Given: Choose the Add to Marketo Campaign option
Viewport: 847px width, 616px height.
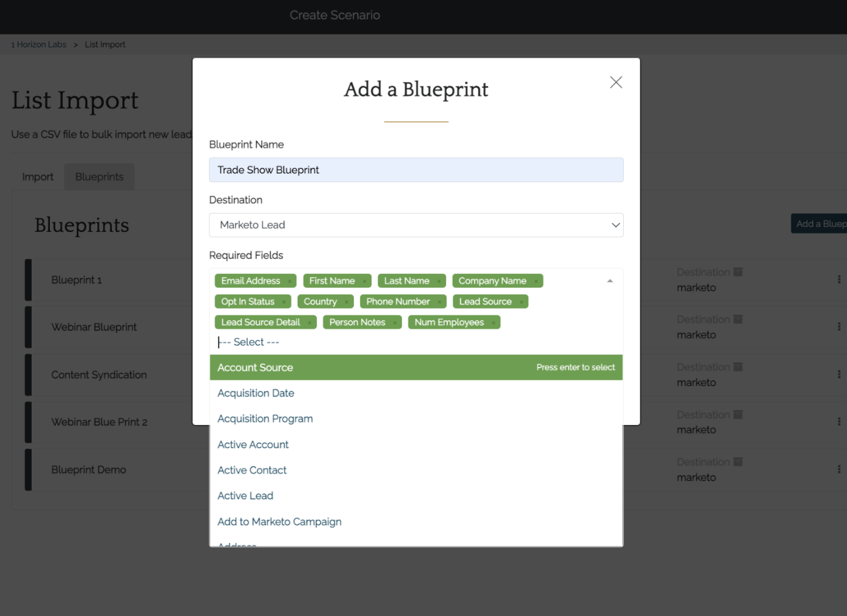Looking at the screenshot, I should 416,522.
